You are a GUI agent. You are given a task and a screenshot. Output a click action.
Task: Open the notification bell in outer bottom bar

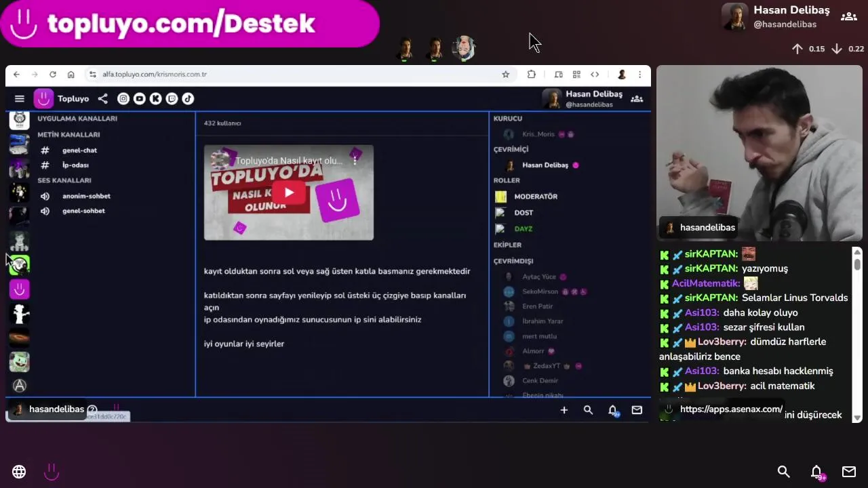click(x=816, y=472)
